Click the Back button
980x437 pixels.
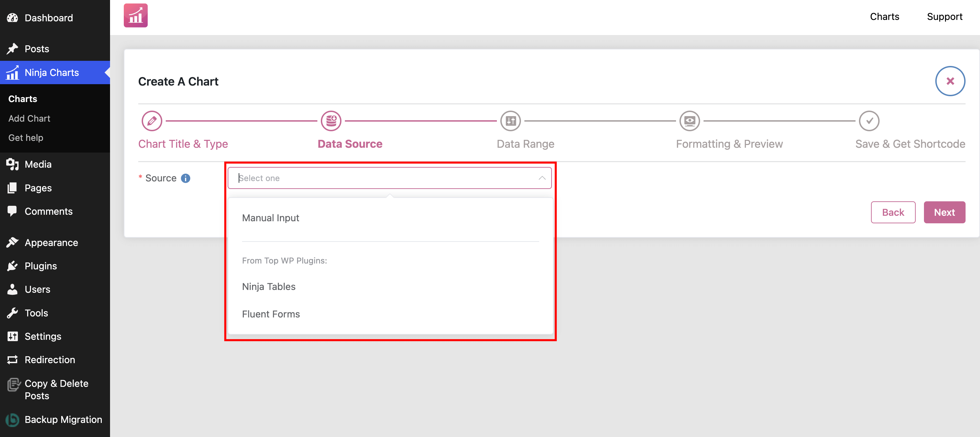(893, 212)
